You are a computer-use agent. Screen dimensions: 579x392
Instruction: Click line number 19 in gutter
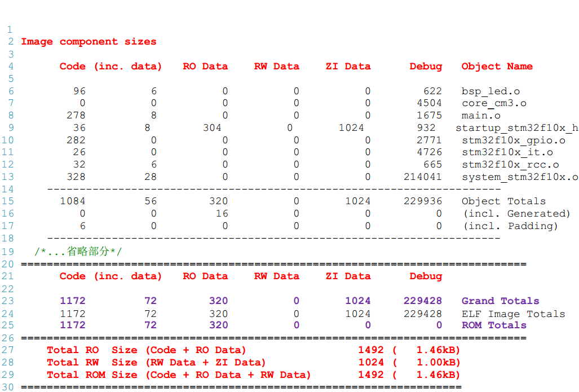[8, 252]
